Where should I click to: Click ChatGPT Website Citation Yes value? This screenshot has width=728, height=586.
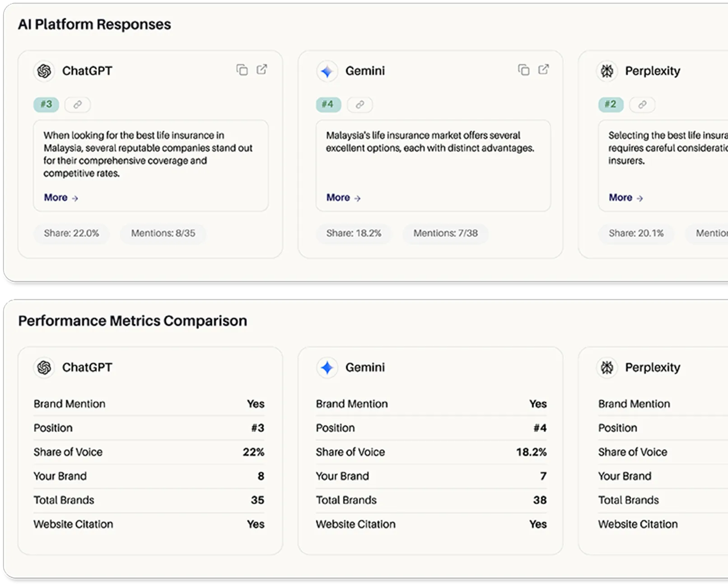click(x=256, y=524)
